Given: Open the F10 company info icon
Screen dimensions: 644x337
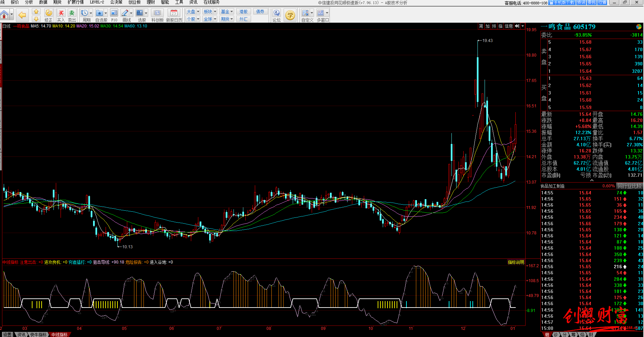Looking at the screenshot, I should click(114, 13).
